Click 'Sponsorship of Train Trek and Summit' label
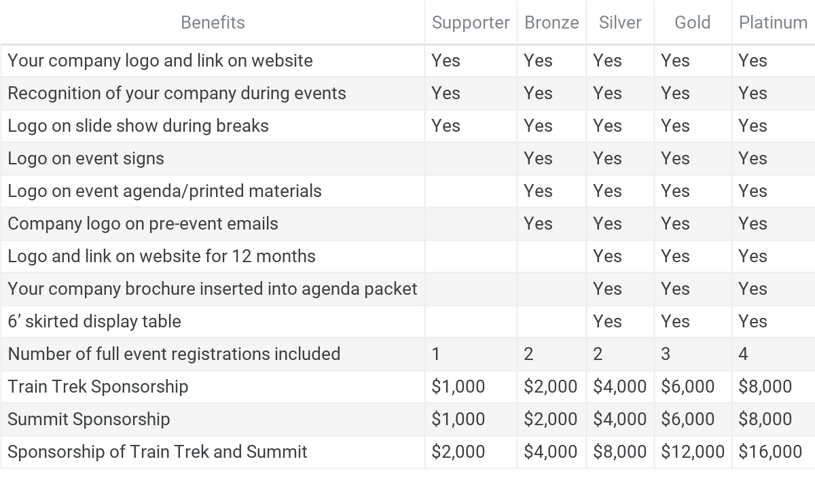This screenshot has width=815, height=504. (x=157, y=452)
